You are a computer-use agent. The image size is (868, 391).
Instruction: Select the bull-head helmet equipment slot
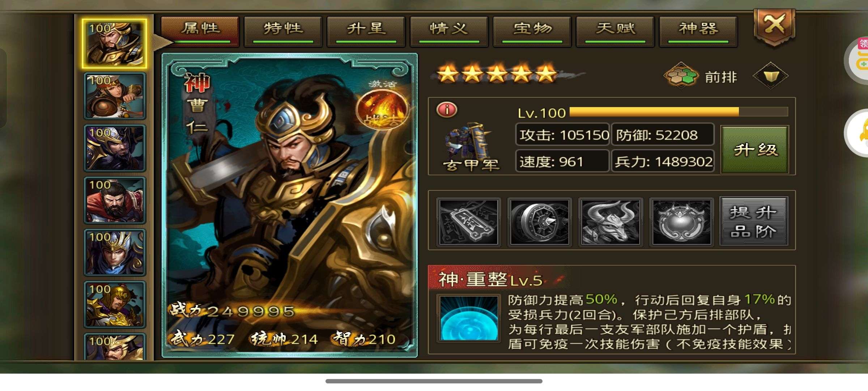[x=610, y=222]
